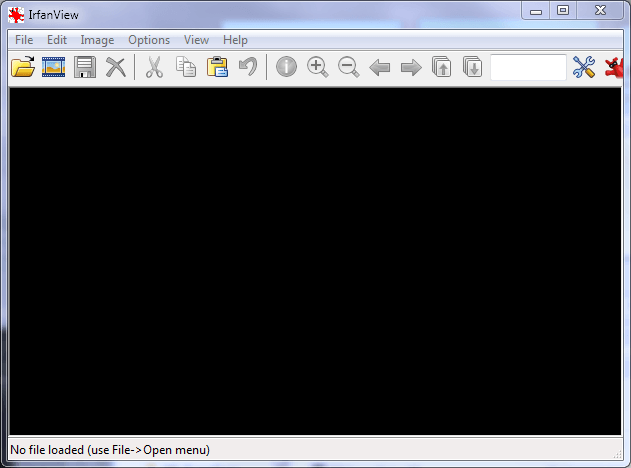Click the 'No file loaded' status text
Image resolution: width=631 pixels, height=468 pixels.
click(x=110, y=449)
